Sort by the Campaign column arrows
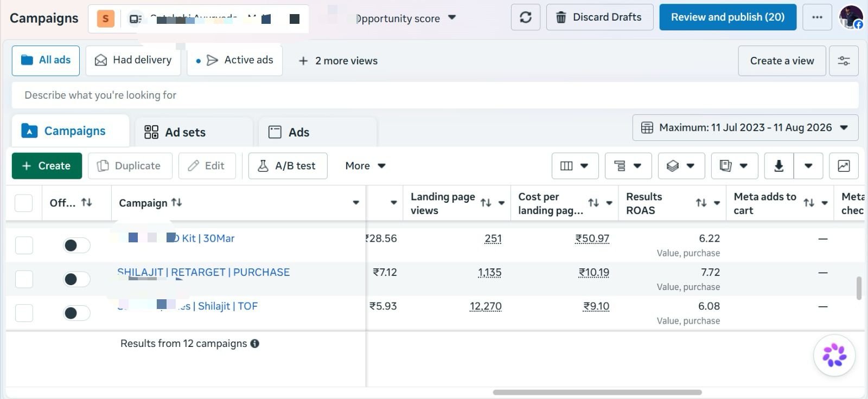 pos(177,203)
